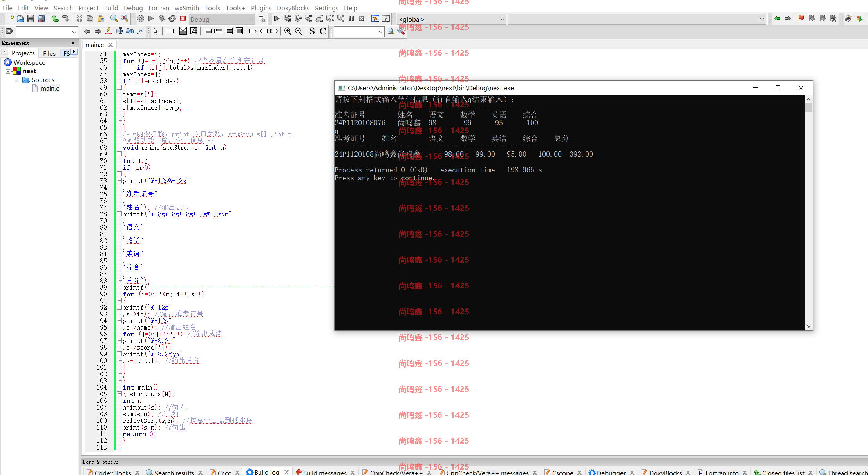Zoom in on editor
Image resolution: width=868 pixels, height=475 pixels.
coord(288,31)
